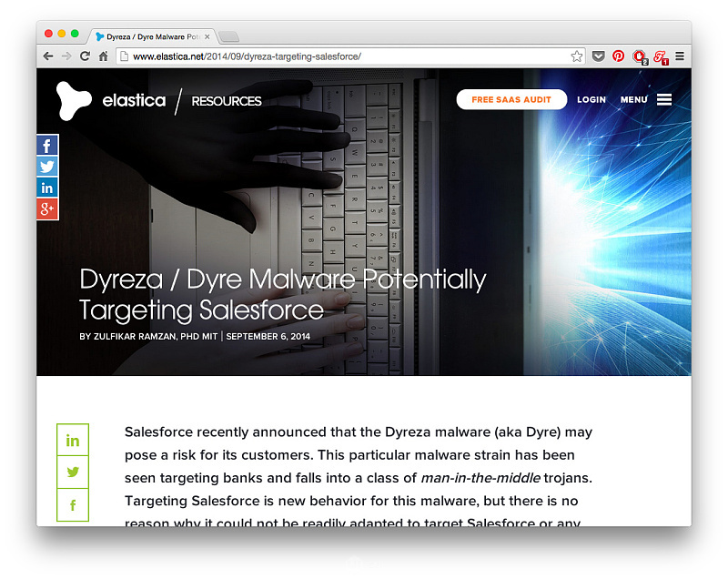Share on Twitter via the blue side button
728x579 pixels.
pyautogui.click(x=47, y=167)
